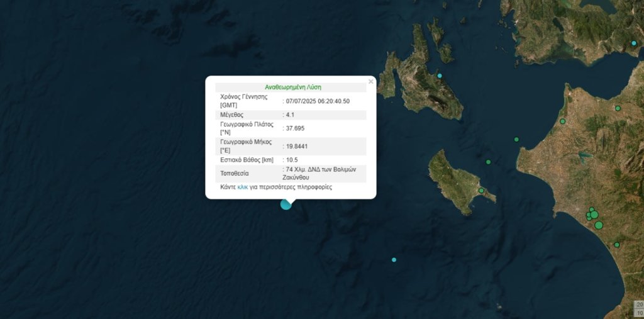Click the focal depth value 10.5
644x319 pixels.
292,160
